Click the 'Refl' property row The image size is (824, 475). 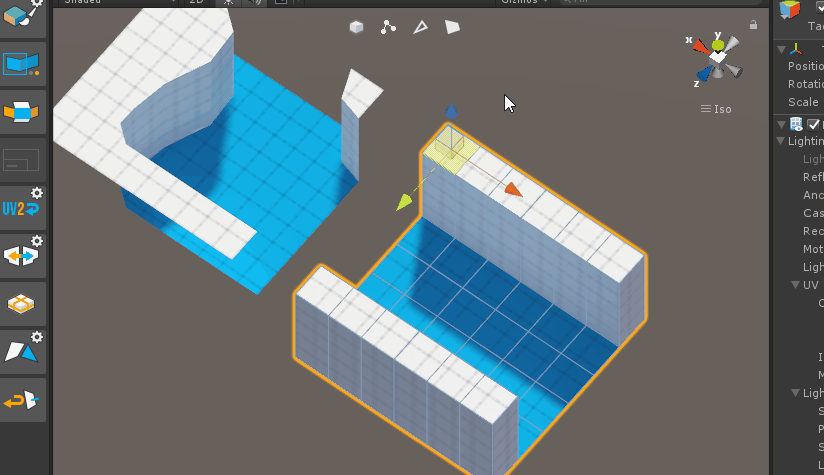pos(813,177)
